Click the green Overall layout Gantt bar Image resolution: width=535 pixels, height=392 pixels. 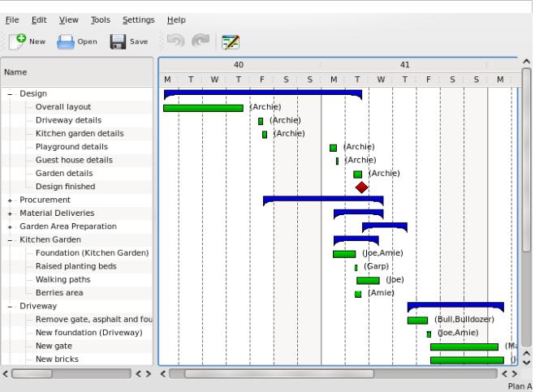point(203,108)
